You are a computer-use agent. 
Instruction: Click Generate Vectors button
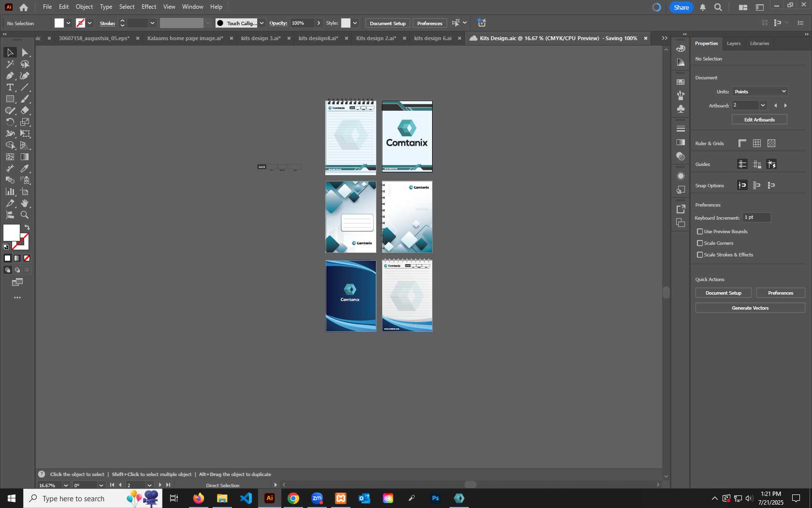[750, 308]
